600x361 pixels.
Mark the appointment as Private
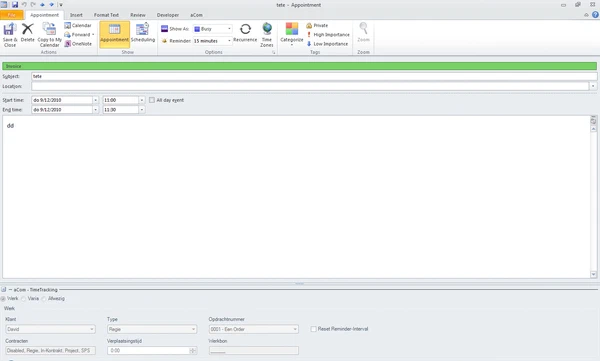[317, 25]
